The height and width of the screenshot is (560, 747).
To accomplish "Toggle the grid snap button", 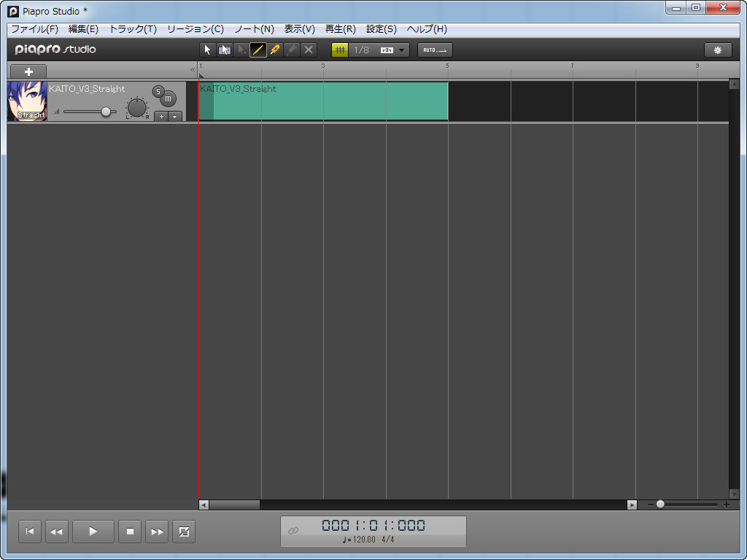I will 340,50.
